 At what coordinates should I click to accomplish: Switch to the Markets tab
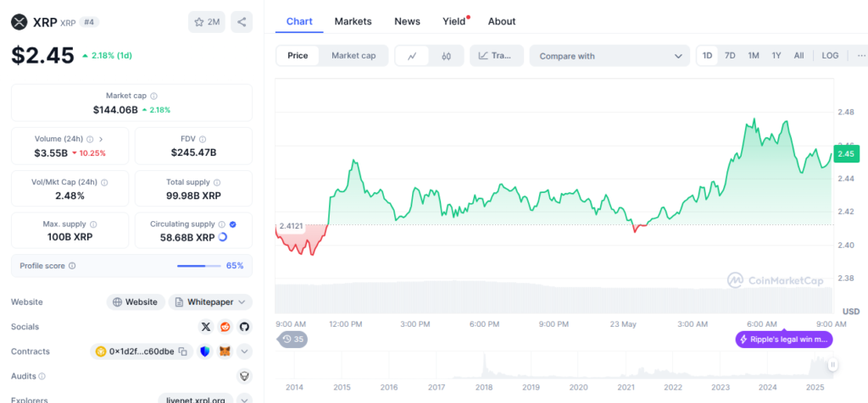point(352,21)
